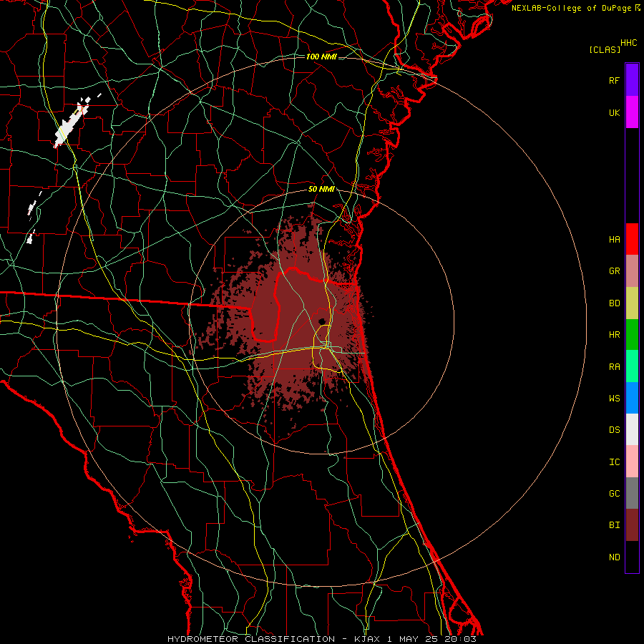Click the '20:03' timestamp
Viewport: 644px width, 644px height.
[460, 639]
